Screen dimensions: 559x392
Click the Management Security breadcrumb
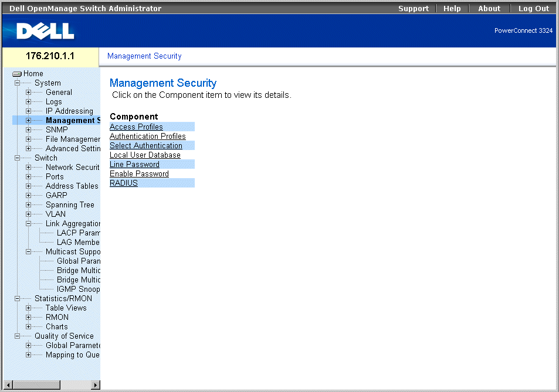tap(144, 56)
